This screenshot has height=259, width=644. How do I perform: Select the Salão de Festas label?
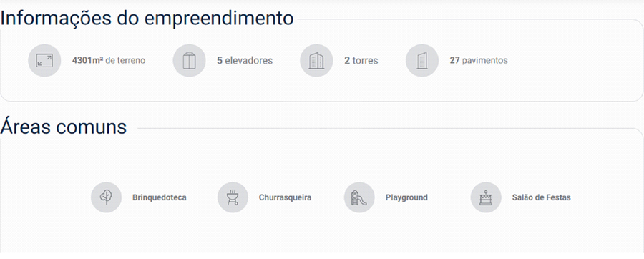[x=542, y=198]
